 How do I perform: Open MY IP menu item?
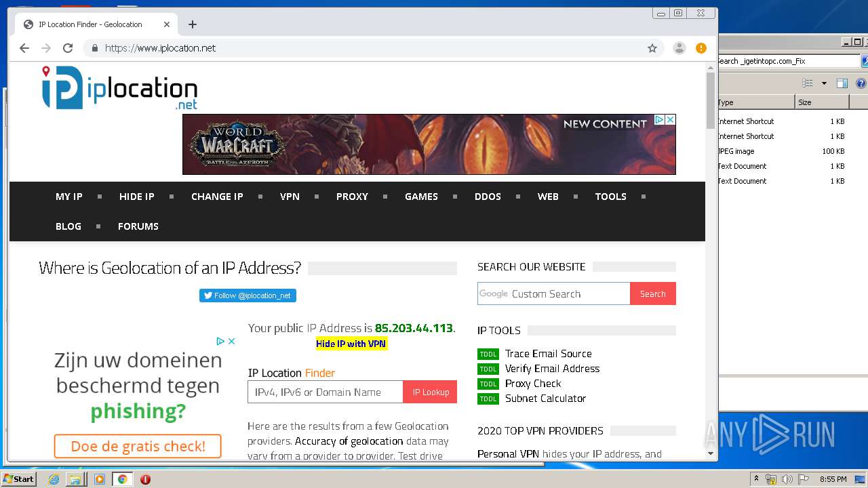(x=69, y=197)
